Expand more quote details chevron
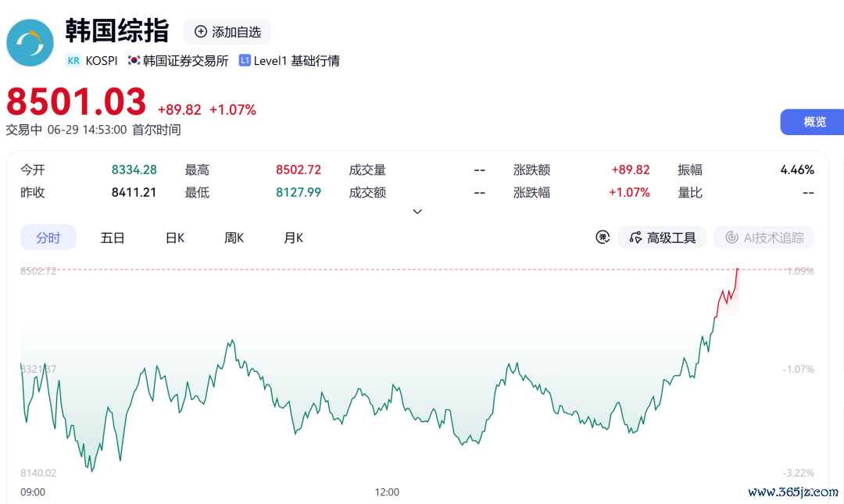This screenshot has height=504, width=844. (x=417, y=212)
